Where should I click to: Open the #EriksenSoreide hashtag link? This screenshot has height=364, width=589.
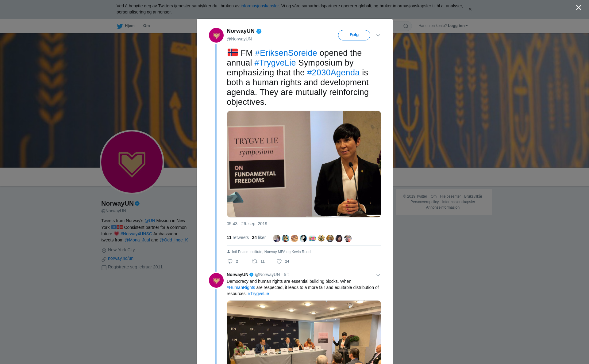pyautogui.click(x=286, y=53)
